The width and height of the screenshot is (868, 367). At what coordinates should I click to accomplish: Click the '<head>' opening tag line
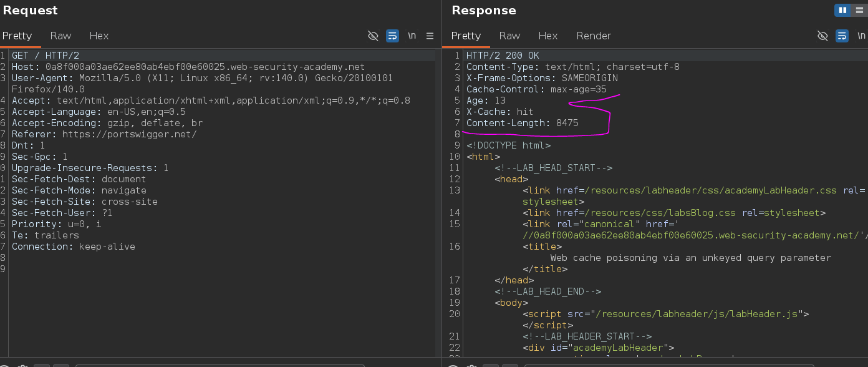[x=511, y=179]
